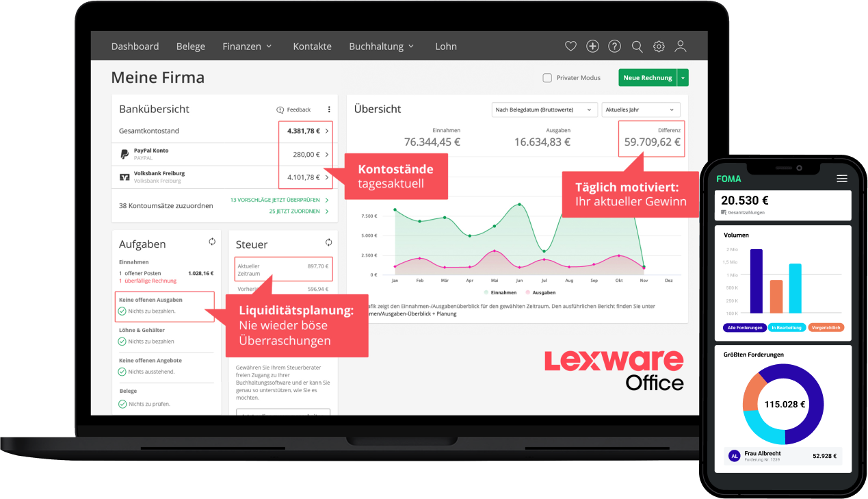Click chevron next to 25 jetzt zuordnen
The image size is (868, 499).
pyautogui.click(x=327, y=212)
